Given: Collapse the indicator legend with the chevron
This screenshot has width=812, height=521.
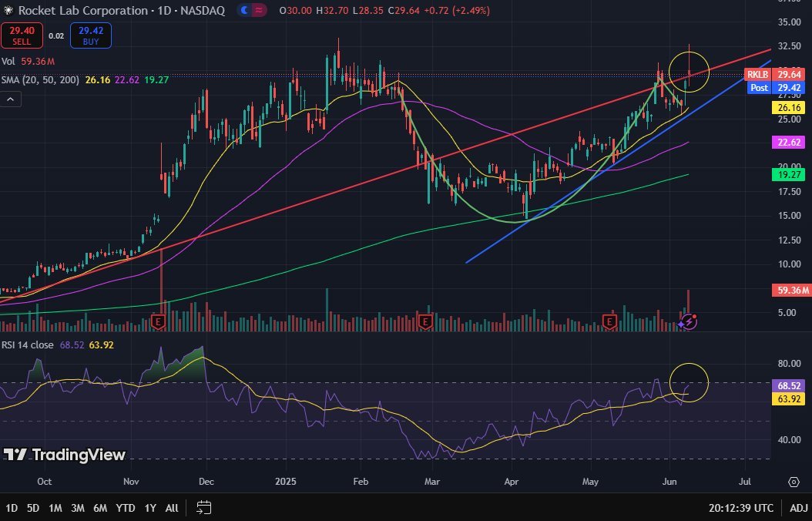Looking at the screenshot, I should tap(10, 99).
